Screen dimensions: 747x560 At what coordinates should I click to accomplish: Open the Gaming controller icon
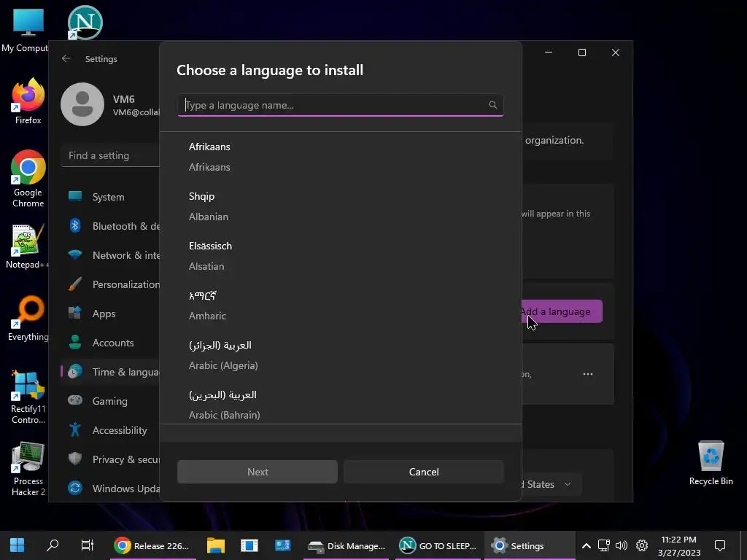tap(75, 400)
